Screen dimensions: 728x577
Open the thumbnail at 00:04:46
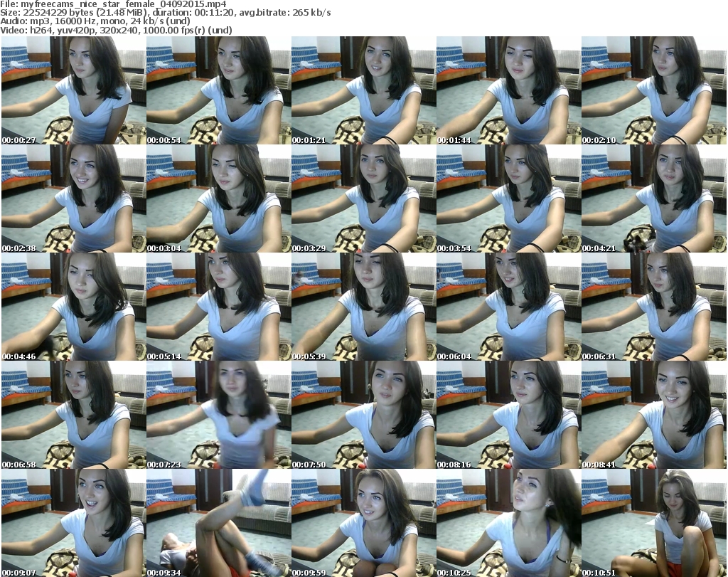(x=74, y=307)
